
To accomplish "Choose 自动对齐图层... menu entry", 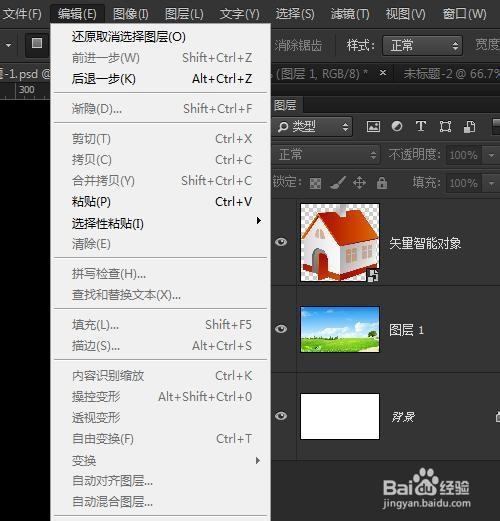I will coord(161,481).
